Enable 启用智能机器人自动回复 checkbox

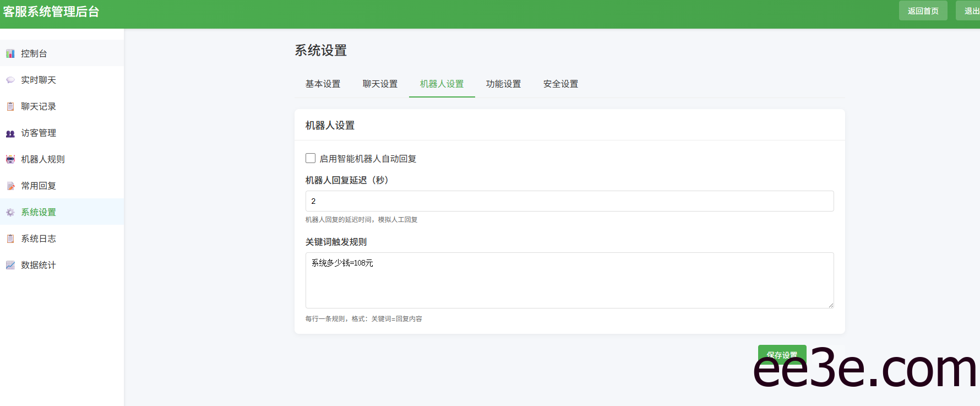point(311,159)
